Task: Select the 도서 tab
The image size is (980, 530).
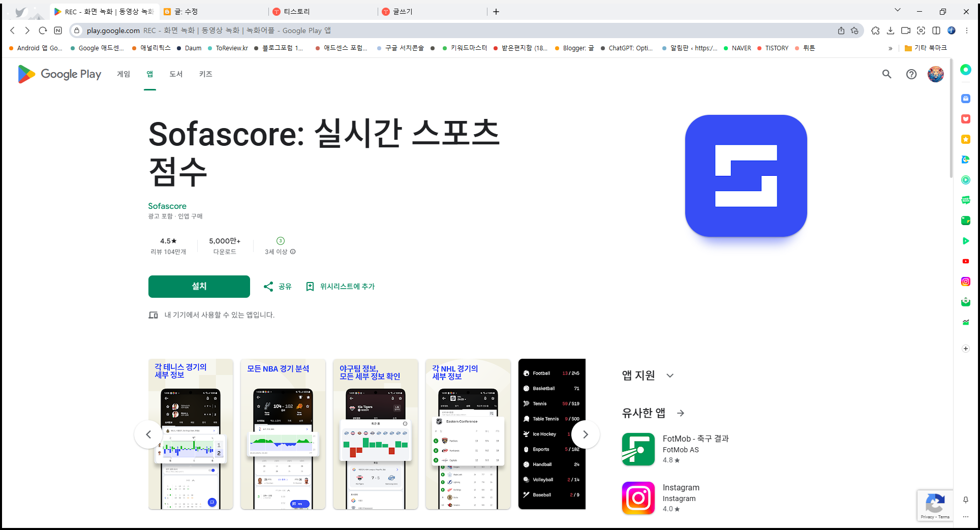Action: (x=176, y=74)
